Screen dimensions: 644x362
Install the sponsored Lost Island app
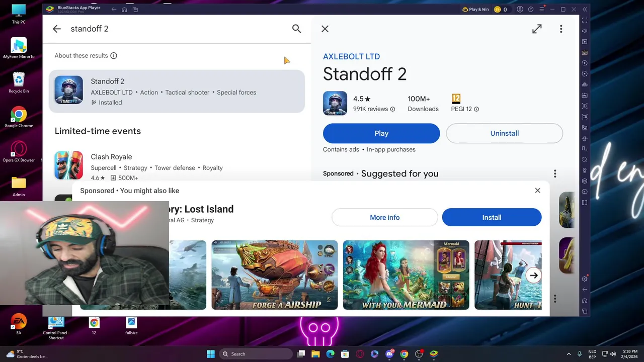coord(492,217)
